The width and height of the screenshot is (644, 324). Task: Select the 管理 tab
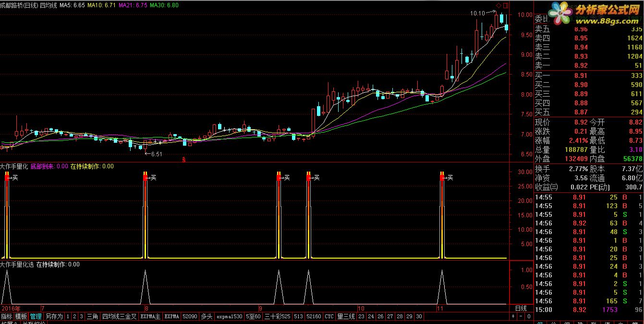point(36,317)
